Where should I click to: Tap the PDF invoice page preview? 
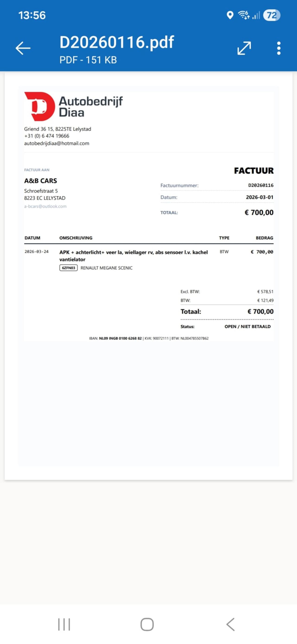(x=149, y=276)
